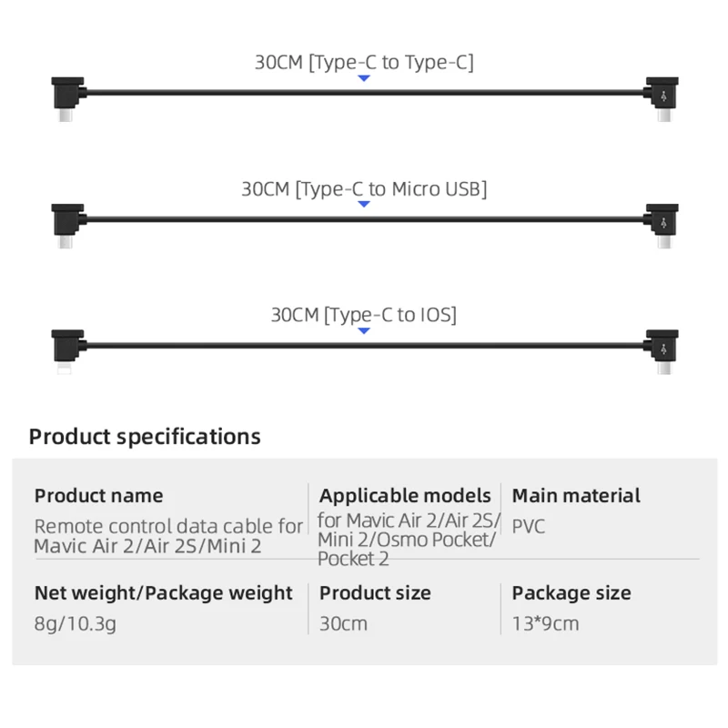This screenshot has height=728, width=728.
Task: Select the 13*9cm package size value
Action: tap(546, 623)
